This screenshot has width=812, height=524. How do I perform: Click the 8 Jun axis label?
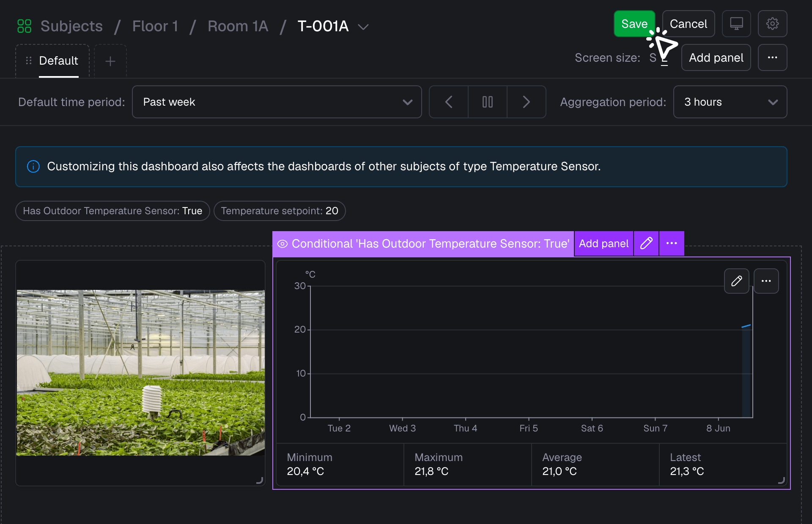(718, 428)
